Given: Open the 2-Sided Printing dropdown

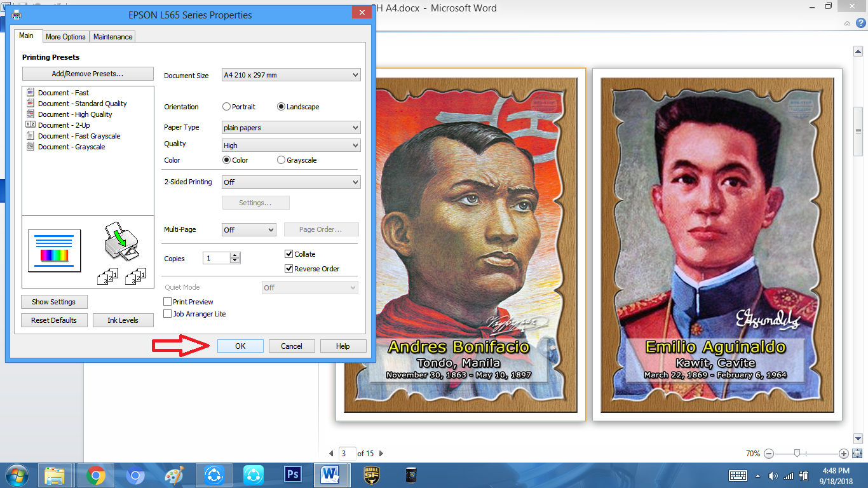Looking at the screenshot, I should point(291,182).
